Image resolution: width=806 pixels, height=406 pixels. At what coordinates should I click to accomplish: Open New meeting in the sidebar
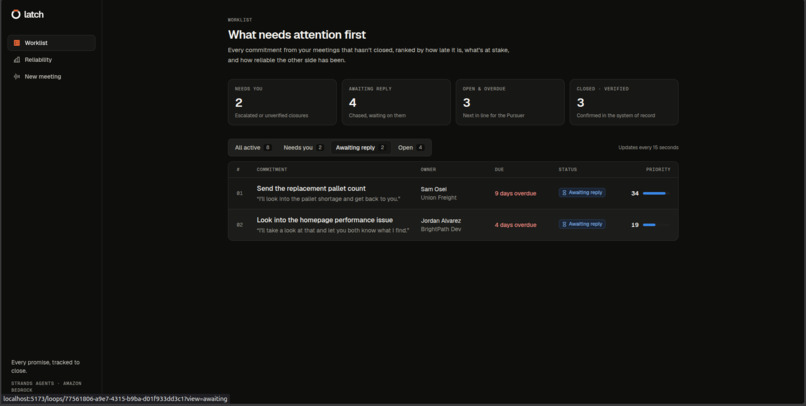(x=51, y=77)
